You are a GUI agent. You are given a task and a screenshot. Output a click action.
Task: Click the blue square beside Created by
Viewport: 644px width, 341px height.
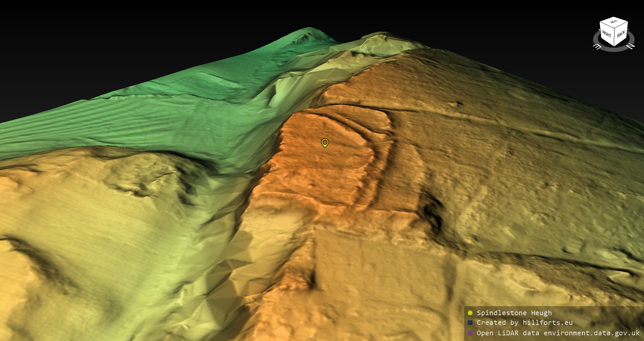(470, 323)
